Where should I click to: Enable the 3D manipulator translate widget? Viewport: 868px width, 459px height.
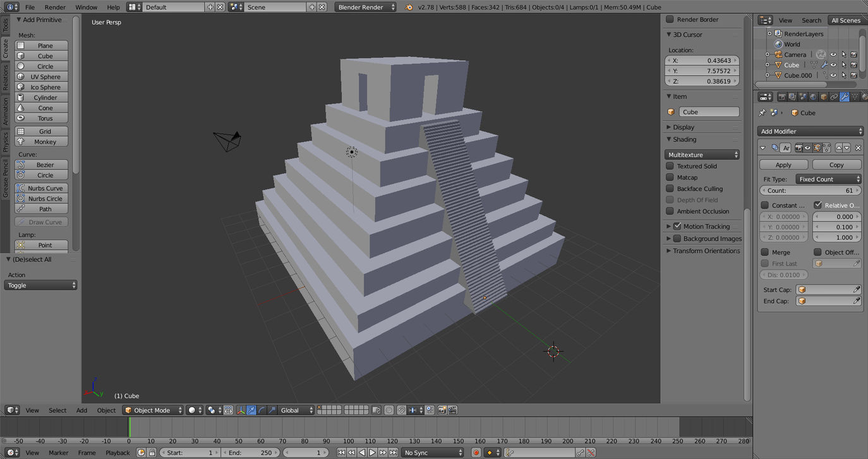click(x=252, y=410)
